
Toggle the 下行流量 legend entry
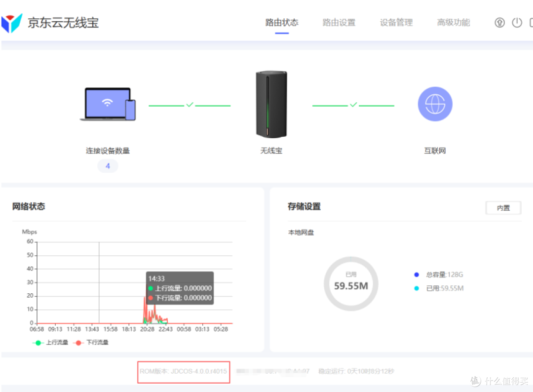click(x=90, y=342)
